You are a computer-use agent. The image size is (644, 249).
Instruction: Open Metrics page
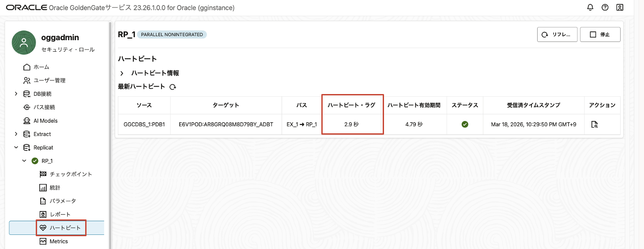click(59, 241)
